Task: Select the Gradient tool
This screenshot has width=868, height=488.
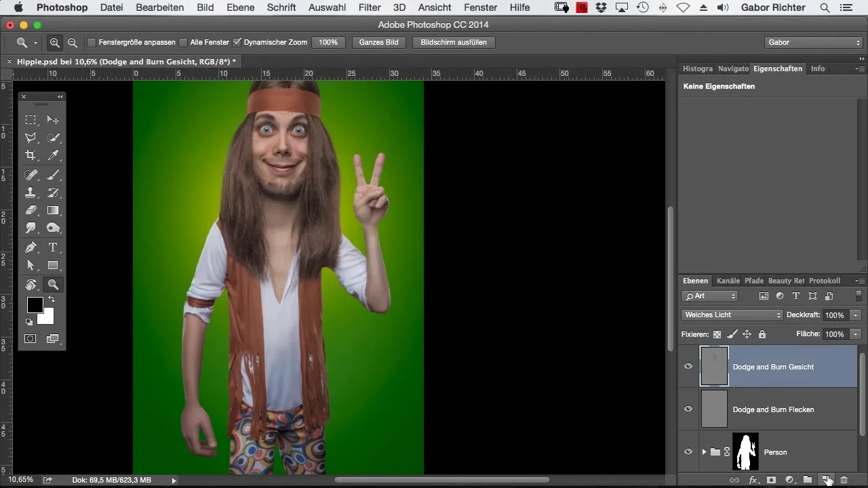Action: [53, 210]
